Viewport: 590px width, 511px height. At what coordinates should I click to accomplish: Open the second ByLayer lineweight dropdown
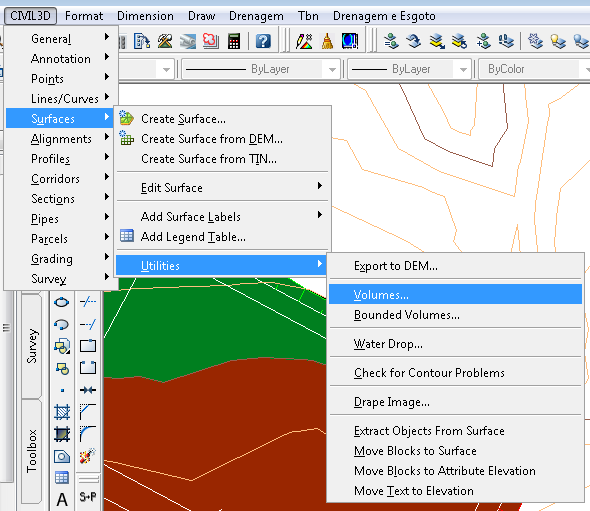click(409, 69)
